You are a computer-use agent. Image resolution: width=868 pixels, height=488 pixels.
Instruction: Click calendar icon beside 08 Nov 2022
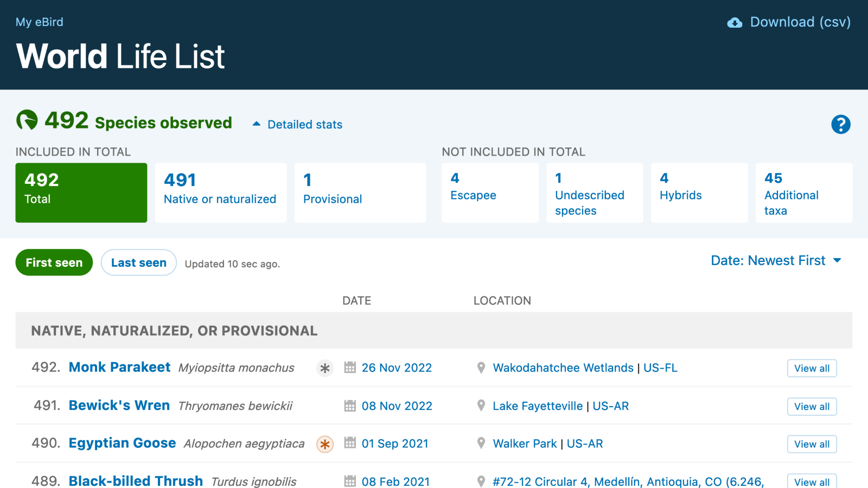tap(350, 406)
